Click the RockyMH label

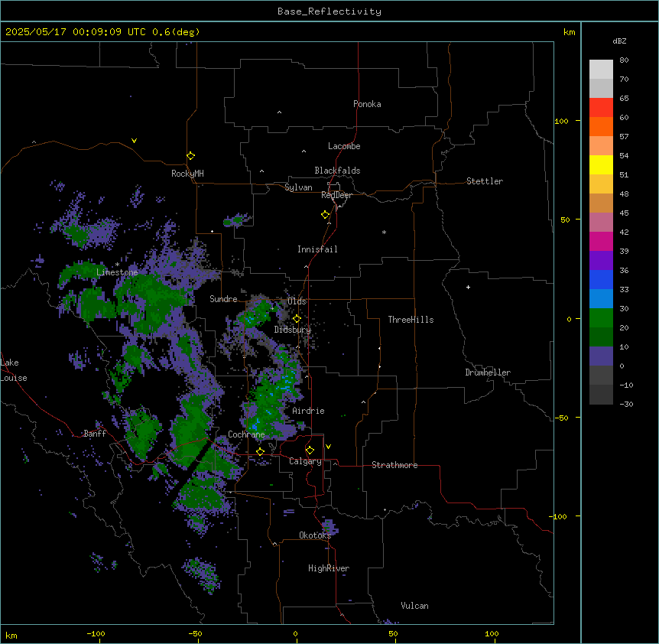click(187, 174)
